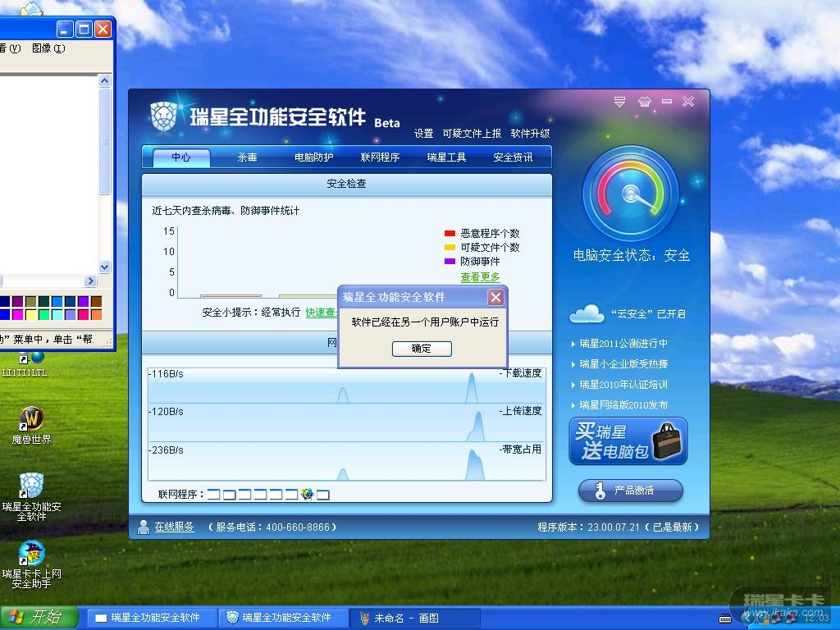Choose the bright green swatch in Paint
The image size is (840, 630).
coord(44,314)
